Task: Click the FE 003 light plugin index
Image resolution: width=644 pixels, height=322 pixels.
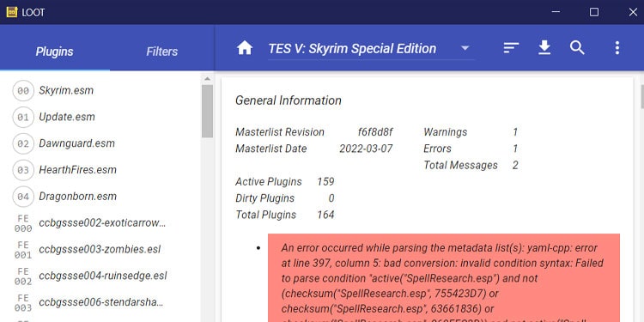Action: (23, 303)
